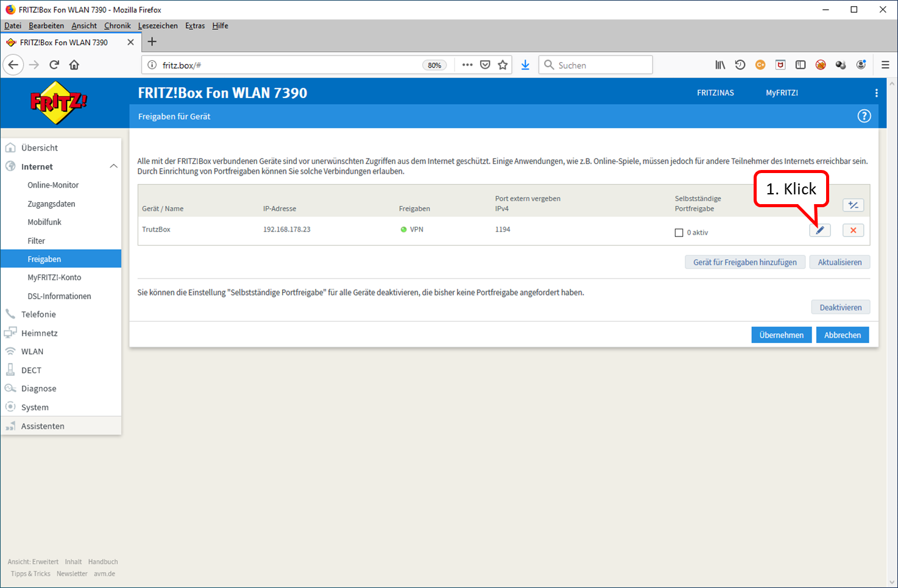Open the Firefox downloads panel

pos(525,65)
